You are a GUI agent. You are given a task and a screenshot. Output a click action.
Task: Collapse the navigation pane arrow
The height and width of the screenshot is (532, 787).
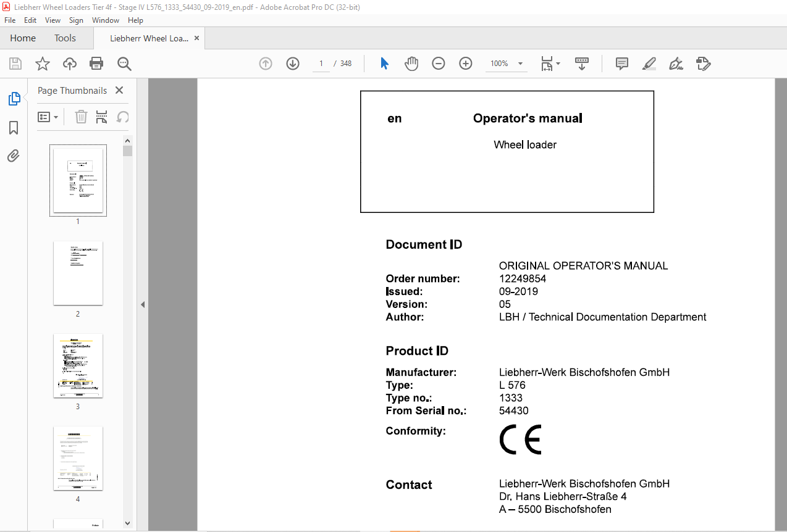tap(143, 304)
